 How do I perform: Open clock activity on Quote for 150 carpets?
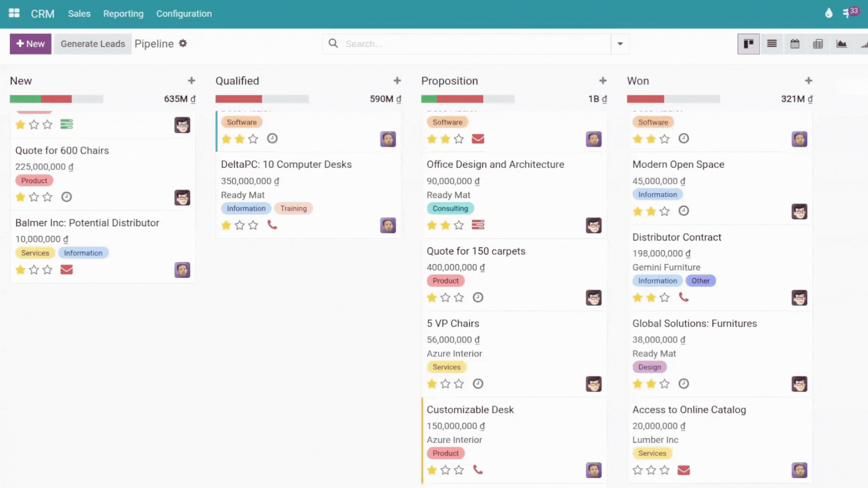tap(478, 297)
